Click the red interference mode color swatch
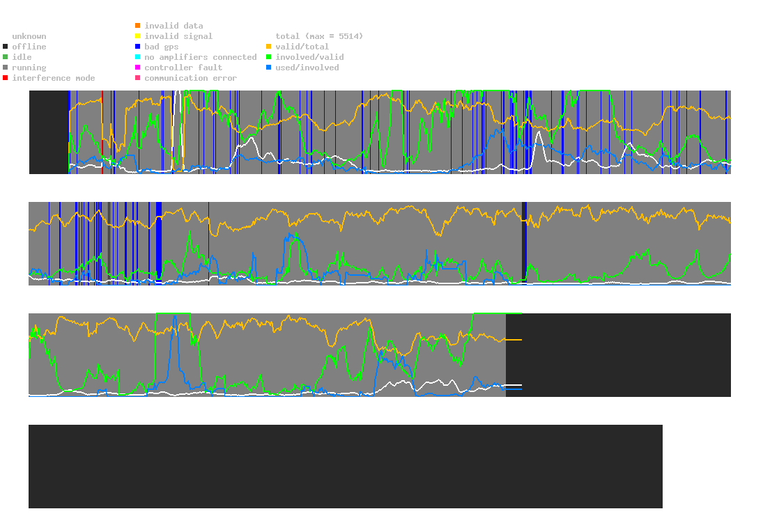Viewport: 763px width, 532px height. (6, 78)
